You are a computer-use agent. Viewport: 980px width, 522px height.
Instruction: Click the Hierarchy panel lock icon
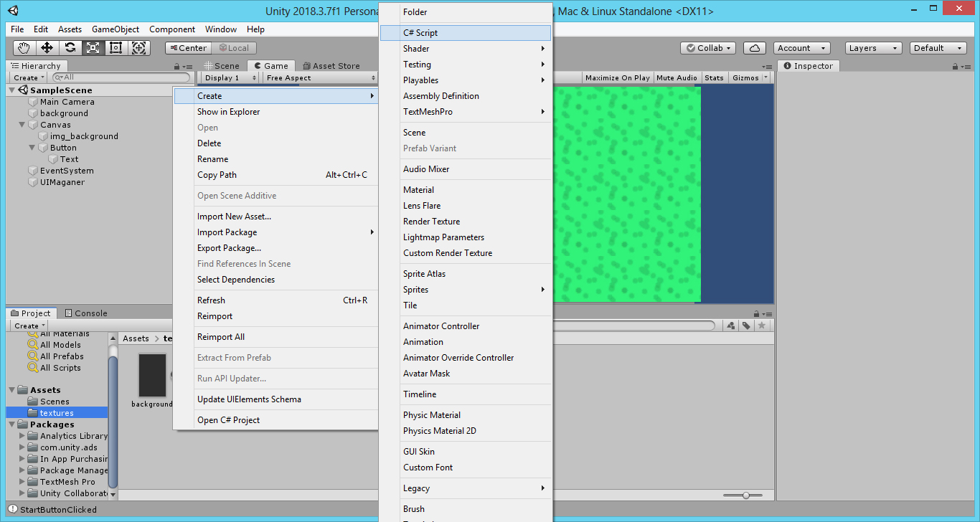(177, 66)
